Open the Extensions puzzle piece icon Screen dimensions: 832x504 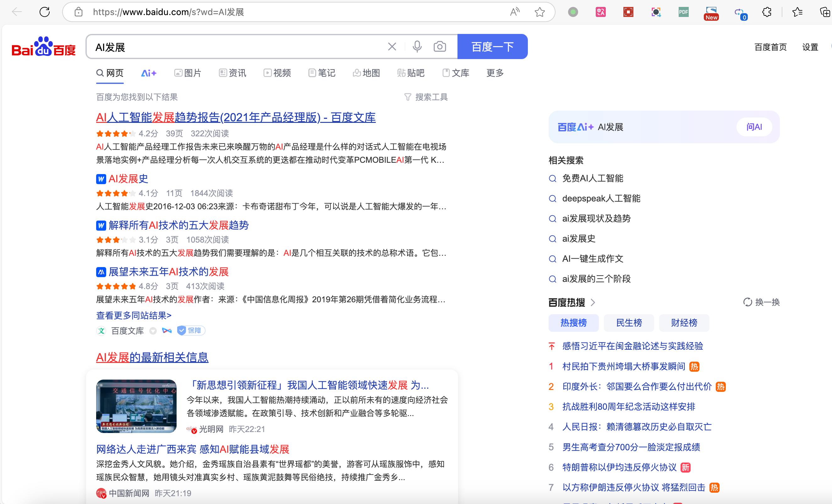[767, 12]
